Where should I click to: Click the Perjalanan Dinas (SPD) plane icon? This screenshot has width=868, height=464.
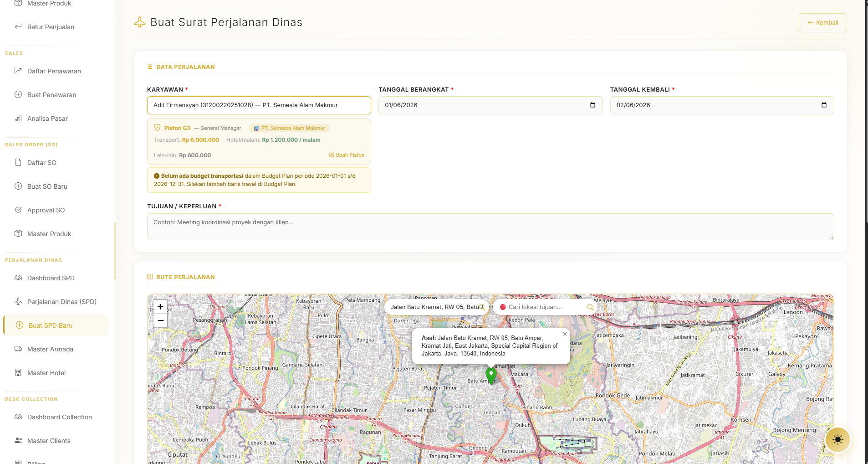click(18, 302)
